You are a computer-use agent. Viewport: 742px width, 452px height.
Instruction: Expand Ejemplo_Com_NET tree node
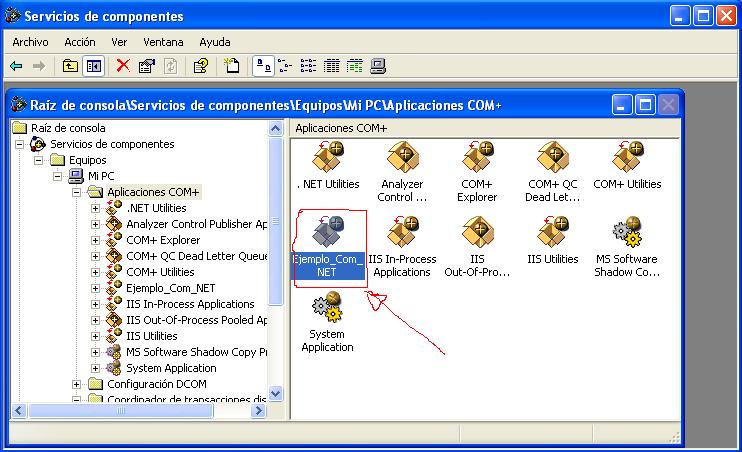[x=95, y=288]
